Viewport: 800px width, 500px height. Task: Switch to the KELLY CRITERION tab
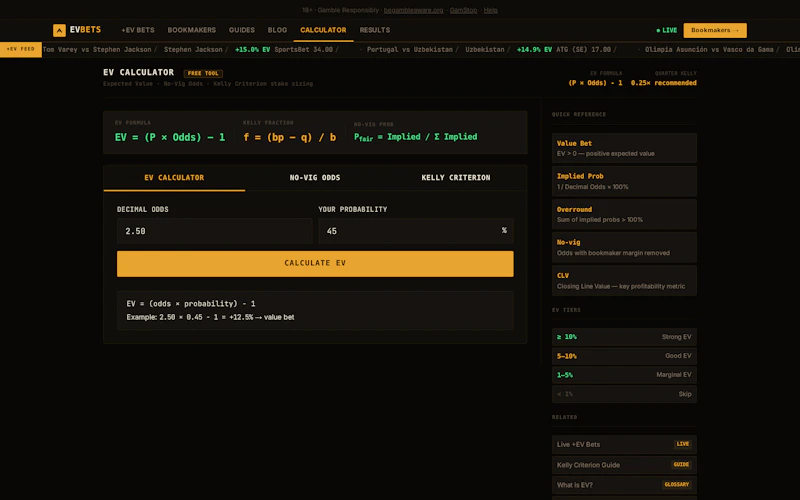click(456, 178)
